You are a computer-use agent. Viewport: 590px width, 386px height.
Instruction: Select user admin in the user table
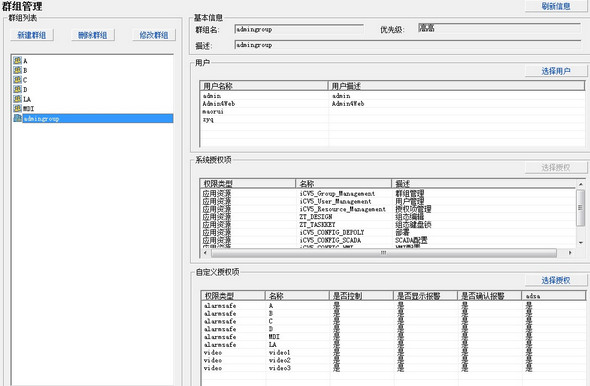tap(392, 96)
